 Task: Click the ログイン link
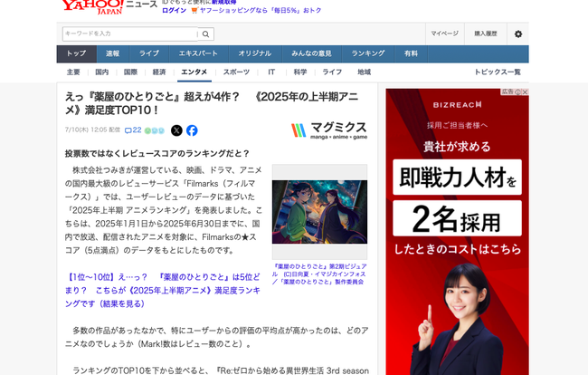174,11
